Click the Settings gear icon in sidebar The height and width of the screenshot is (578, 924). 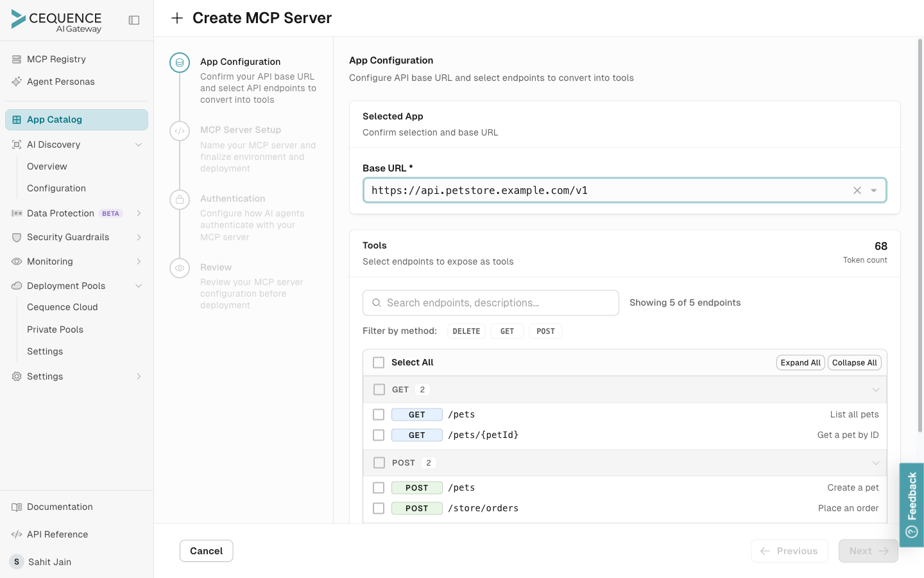pos(17,376)
